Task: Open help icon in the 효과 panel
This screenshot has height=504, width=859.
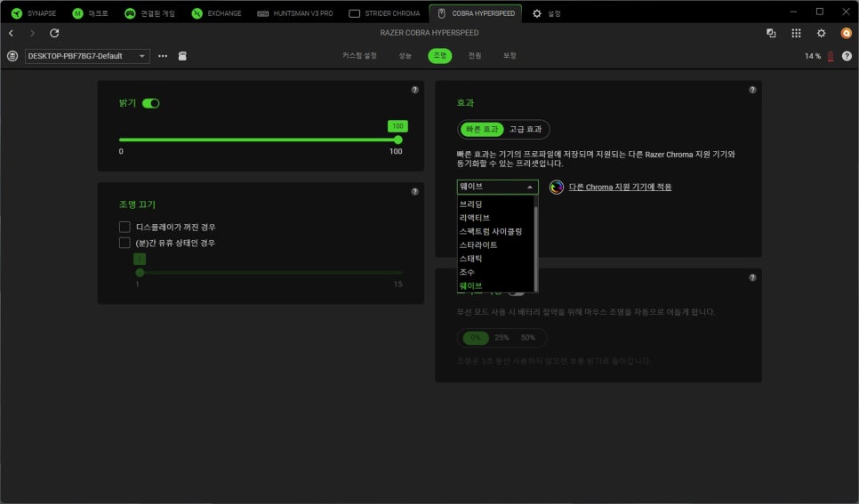Action: tap(752, 90)
